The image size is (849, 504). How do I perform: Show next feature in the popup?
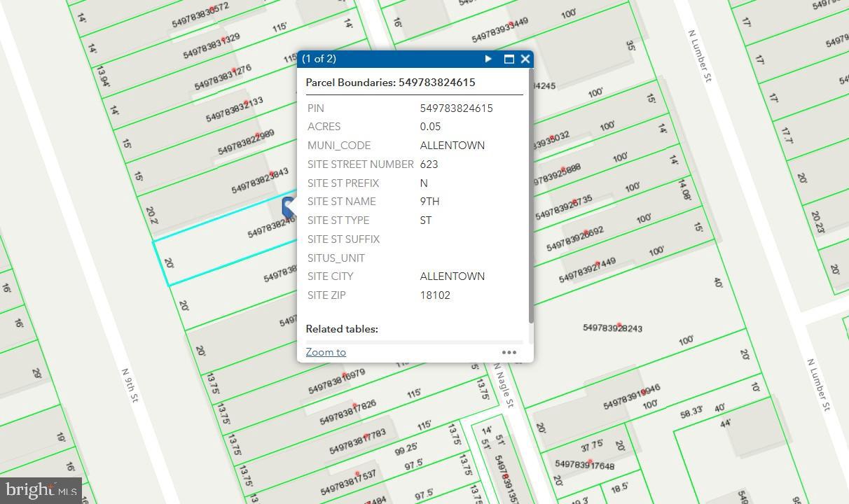click(x=488, y=59)
